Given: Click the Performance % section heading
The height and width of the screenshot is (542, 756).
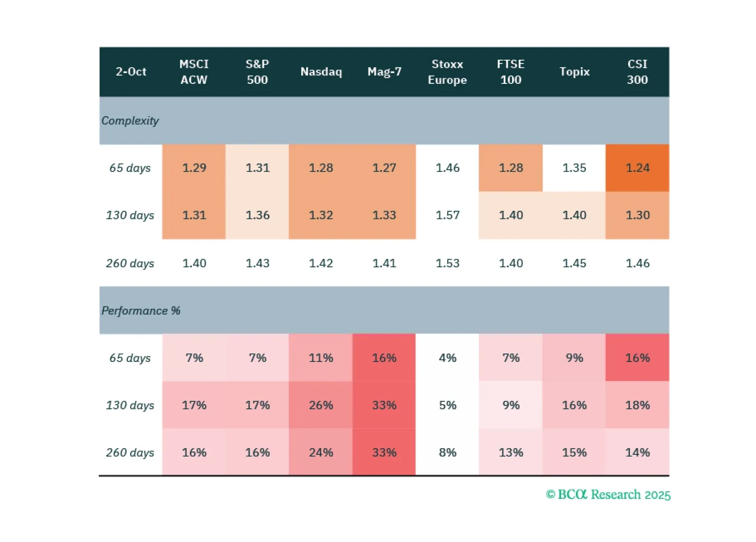Looking at the screenshot, I should pyautogui.click(x=141, y=311).
